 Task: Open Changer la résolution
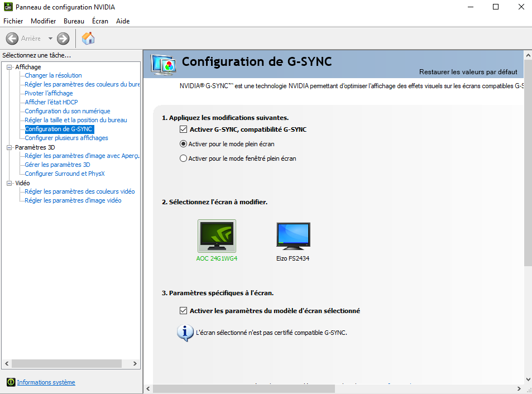[x=53, y=75]
